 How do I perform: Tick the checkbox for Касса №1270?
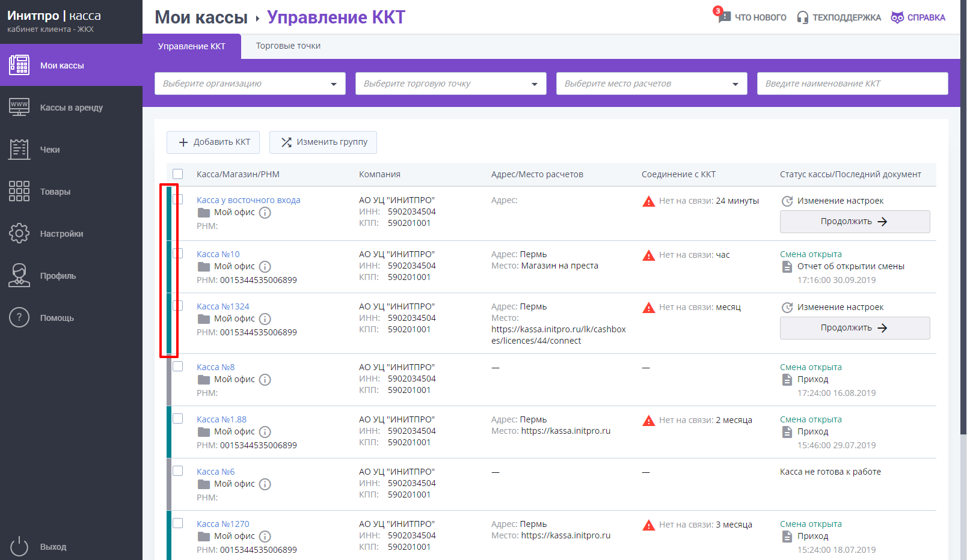point(178,523)
